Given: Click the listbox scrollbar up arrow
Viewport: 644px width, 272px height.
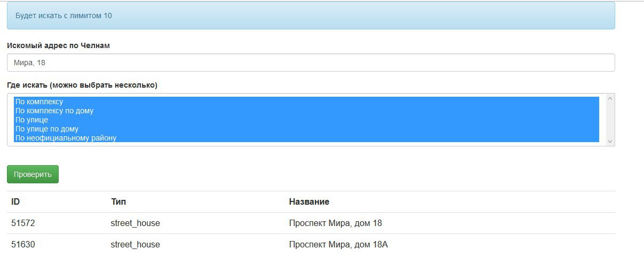Looking at the screenshot, I should coord(610,98).
